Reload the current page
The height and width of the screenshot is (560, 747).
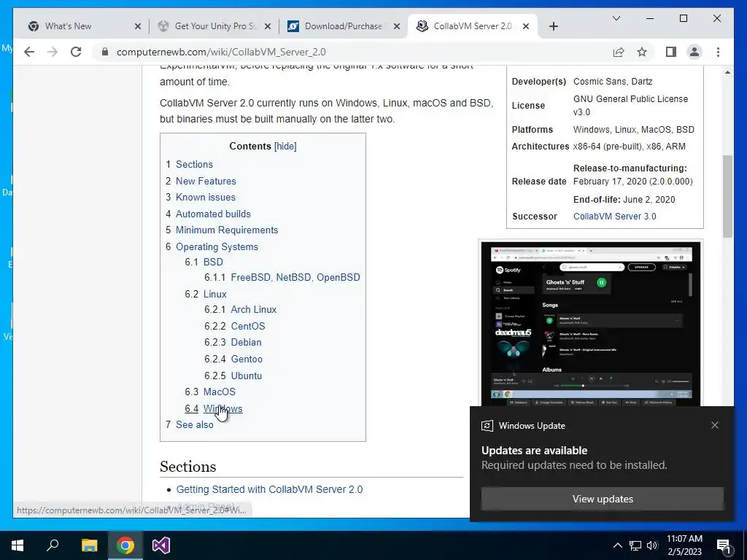click(x=76, y=52)
